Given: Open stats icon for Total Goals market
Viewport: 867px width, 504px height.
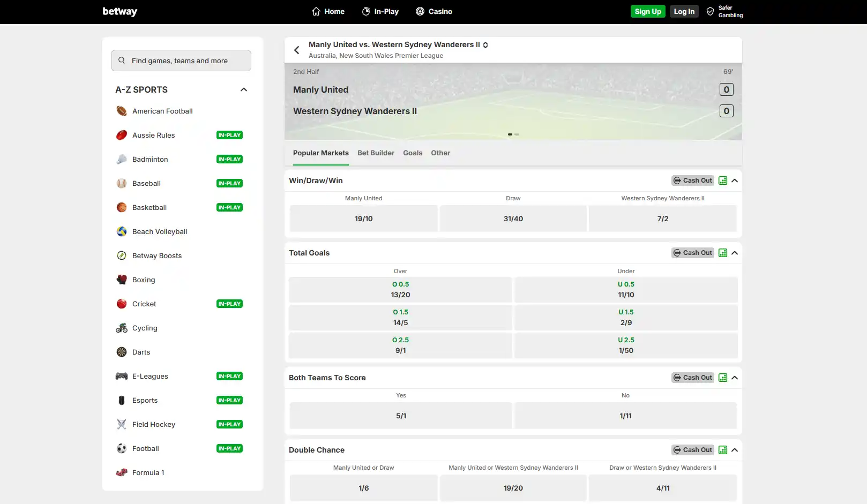Looking at the screenshot, I should click(723, 253).
